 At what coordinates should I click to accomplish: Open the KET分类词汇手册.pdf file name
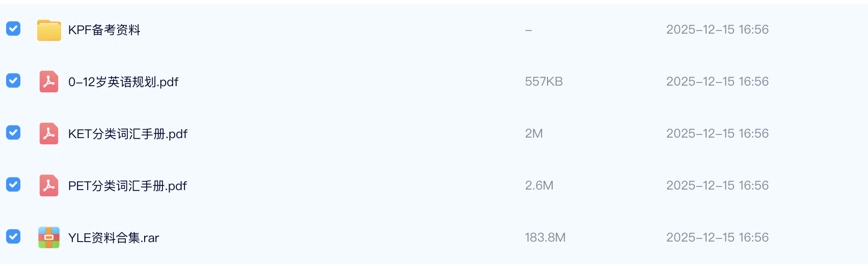tap(128, 134)
